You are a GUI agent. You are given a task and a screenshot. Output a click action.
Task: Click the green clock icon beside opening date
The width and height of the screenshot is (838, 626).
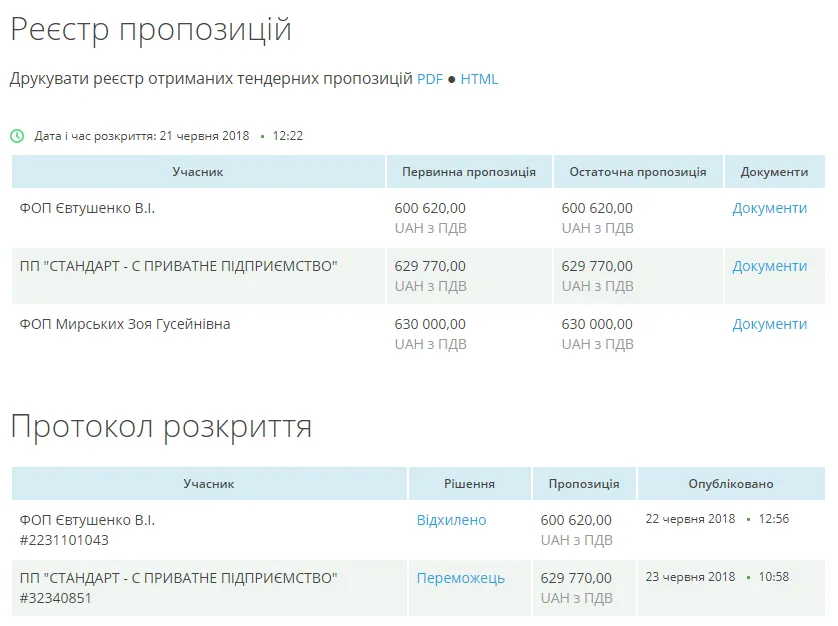[x=17, y=136]
